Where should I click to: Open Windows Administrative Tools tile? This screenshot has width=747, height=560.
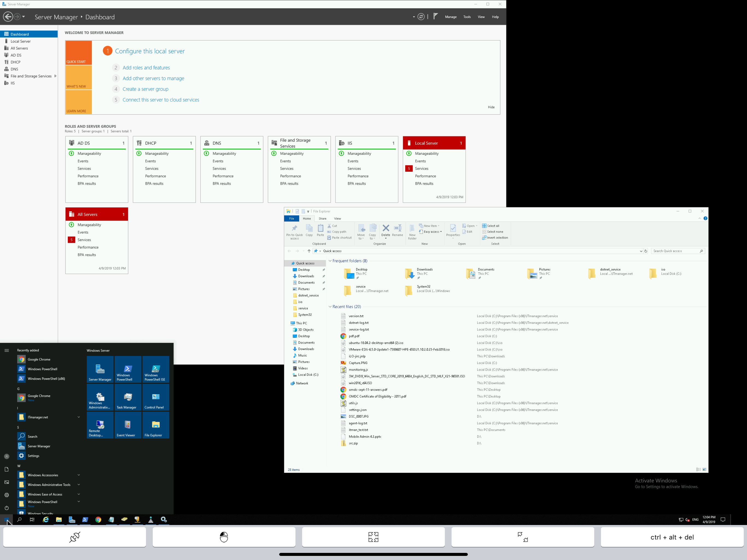coord(100,397)
